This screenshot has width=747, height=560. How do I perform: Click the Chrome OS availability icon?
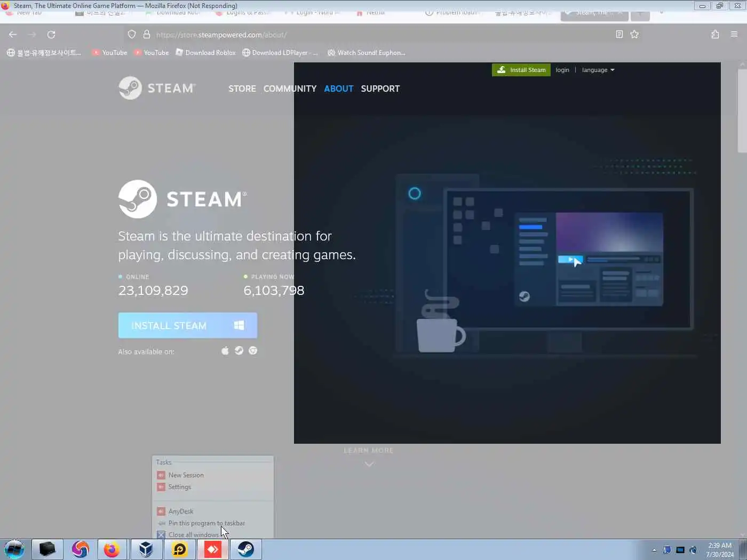(x=253, y=351)
